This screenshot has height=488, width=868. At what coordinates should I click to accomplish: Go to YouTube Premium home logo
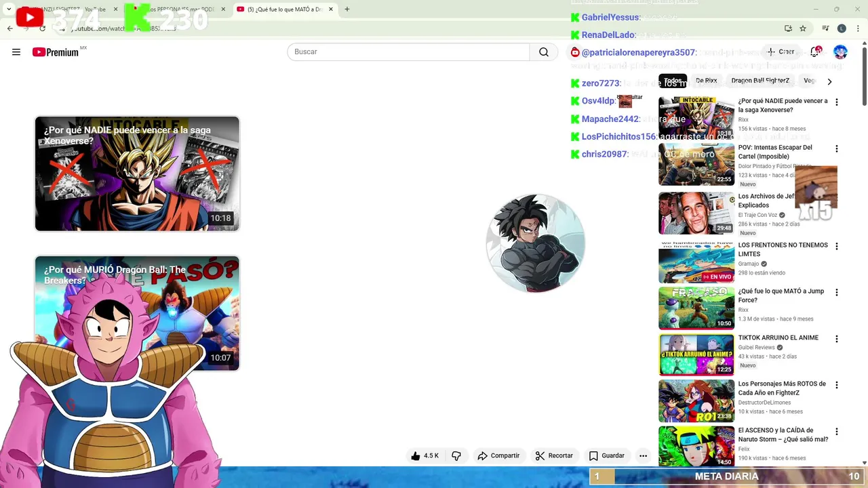click(x=56, y=52)
